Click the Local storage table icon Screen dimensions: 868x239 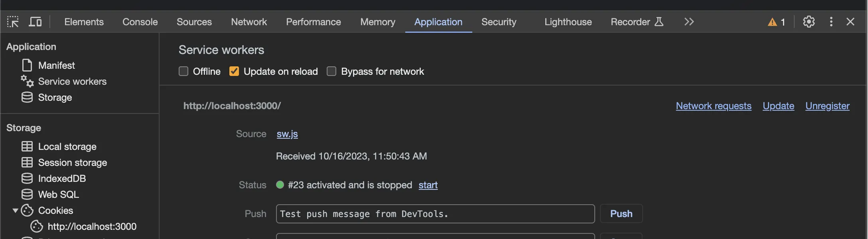point(27,146)
